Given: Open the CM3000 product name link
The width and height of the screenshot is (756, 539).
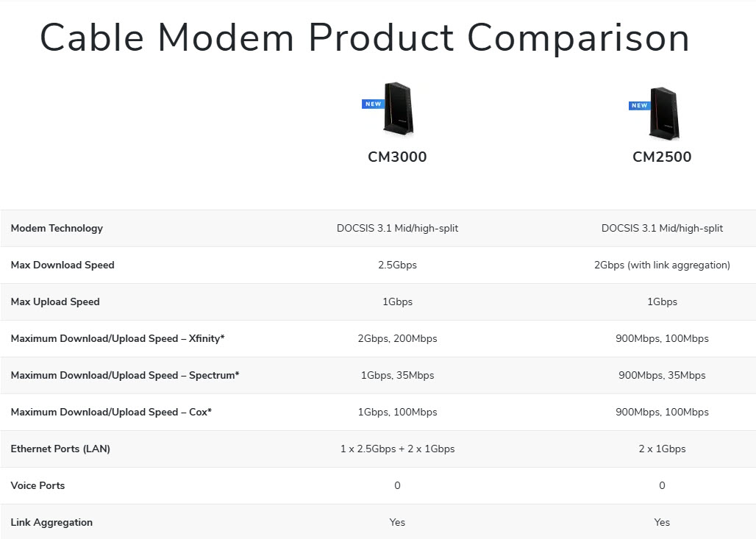Looking at the screenshot, I should tap(397, 157).
